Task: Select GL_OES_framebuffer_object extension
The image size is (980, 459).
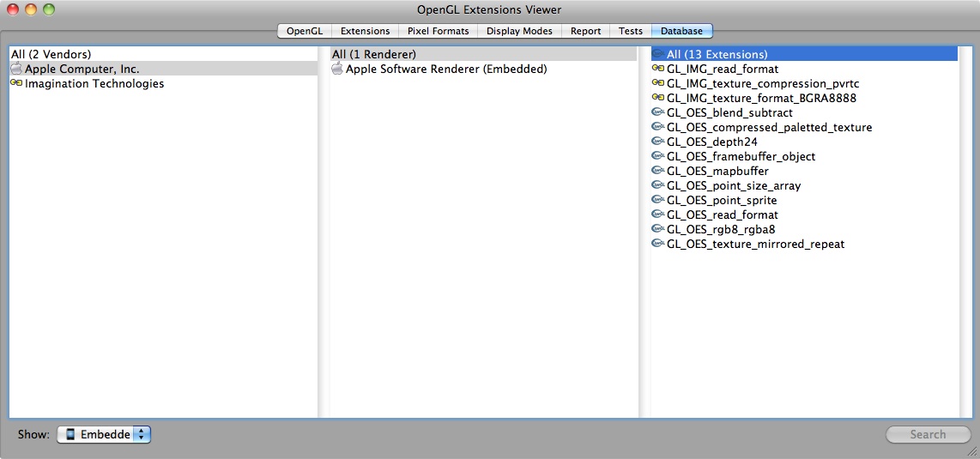Action: pos(804,156)
